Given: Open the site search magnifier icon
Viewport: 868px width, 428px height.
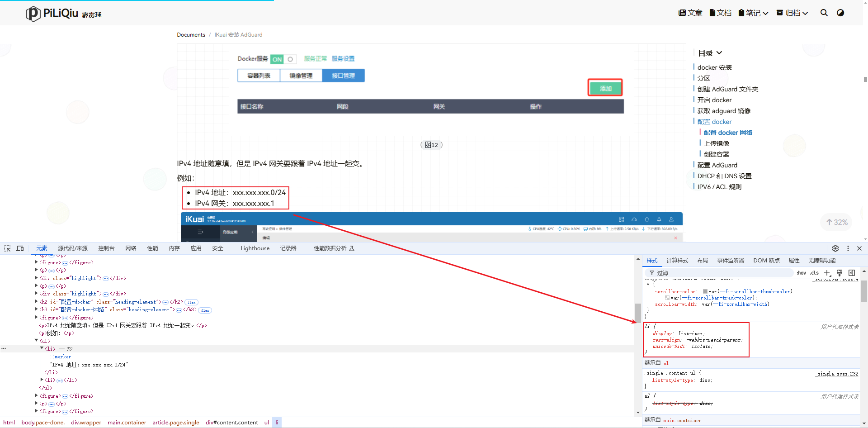Looking at the screenshot, I should click(824, 13).
